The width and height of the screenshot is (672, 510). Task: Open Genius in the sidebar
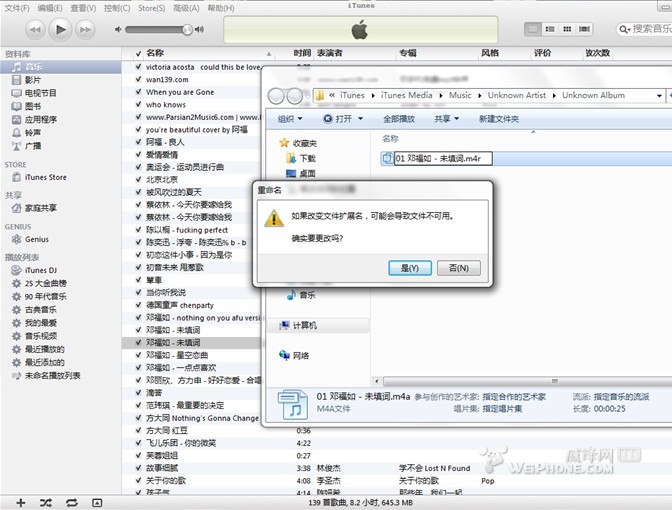coord(36,240)
